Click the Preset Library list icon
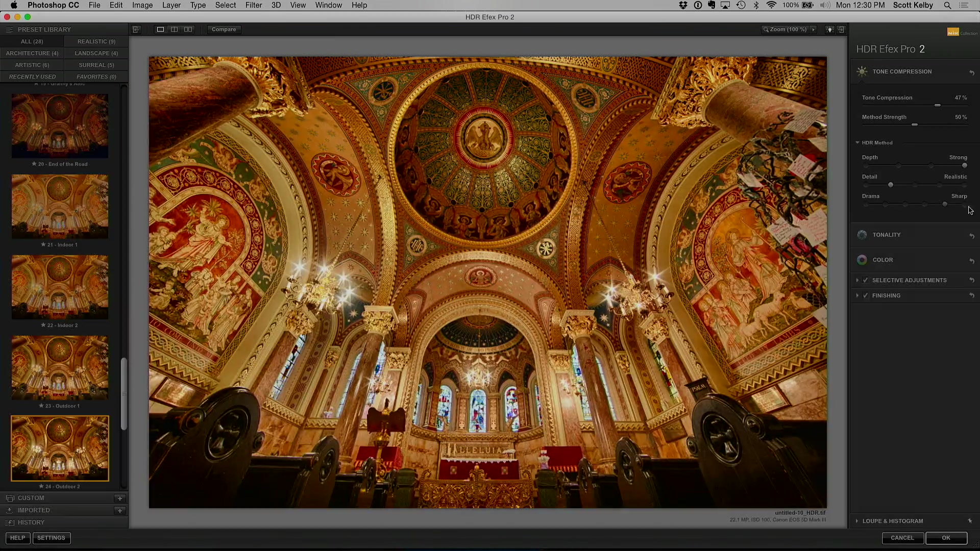Image resolution: width=980 pixels, height=551 pixels. (9, 30)
